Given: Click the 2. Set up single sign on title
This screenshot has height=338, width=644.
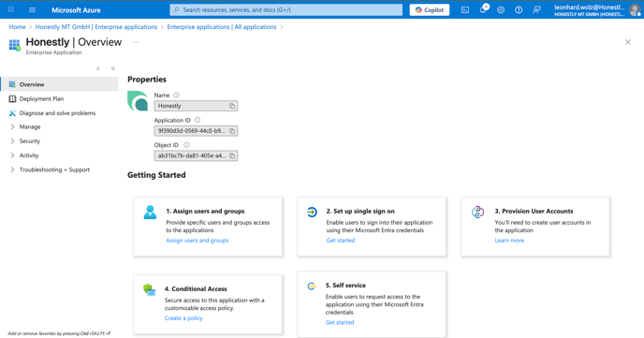Looking at the screenshot, I should coord(360,211).
